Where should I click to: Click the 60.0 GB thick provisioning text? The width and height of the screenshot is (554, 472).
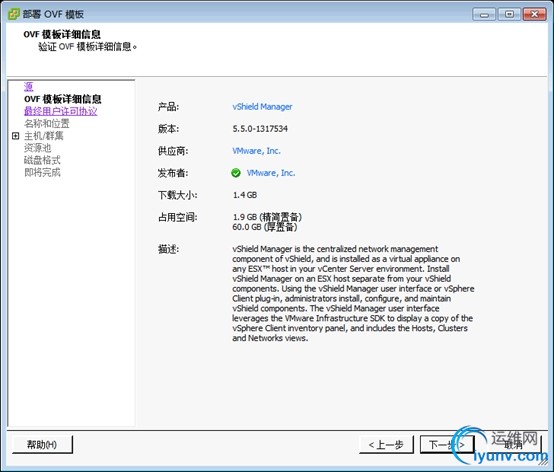tap(265, 227)
